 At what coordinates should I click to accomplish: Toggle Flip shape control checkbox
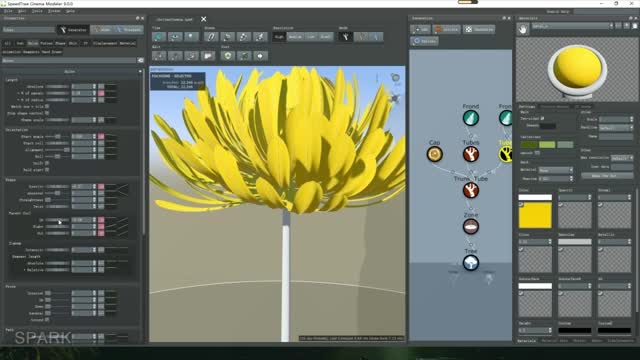pyautogui.click(x=47, y=113)
